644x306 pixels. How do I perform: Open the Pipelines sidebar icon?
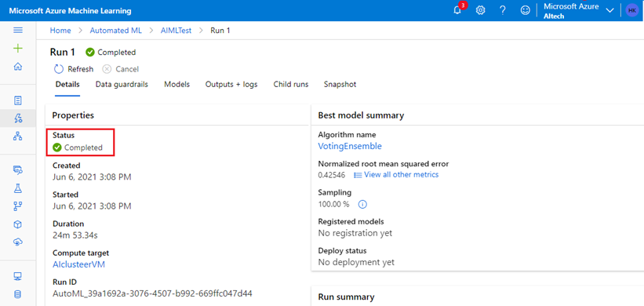pyautogui.click(x=18, y=206)
